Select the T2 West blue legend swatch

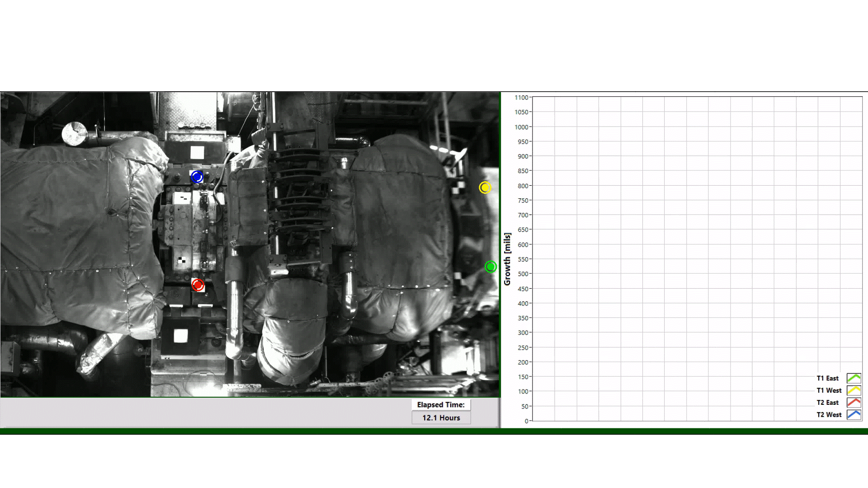[854, 414]
